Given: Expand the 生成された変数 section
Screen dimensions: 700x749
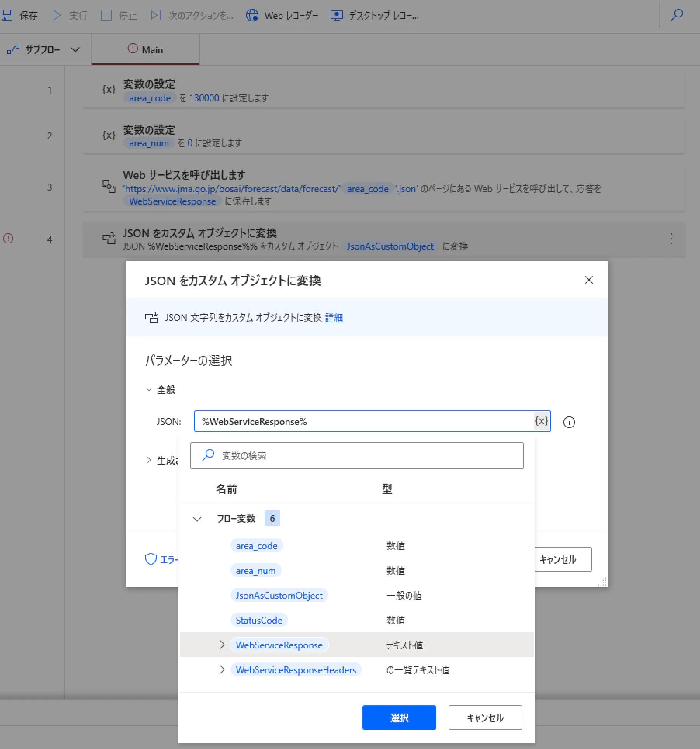Looking at the screenshot, I should point(149,460).
